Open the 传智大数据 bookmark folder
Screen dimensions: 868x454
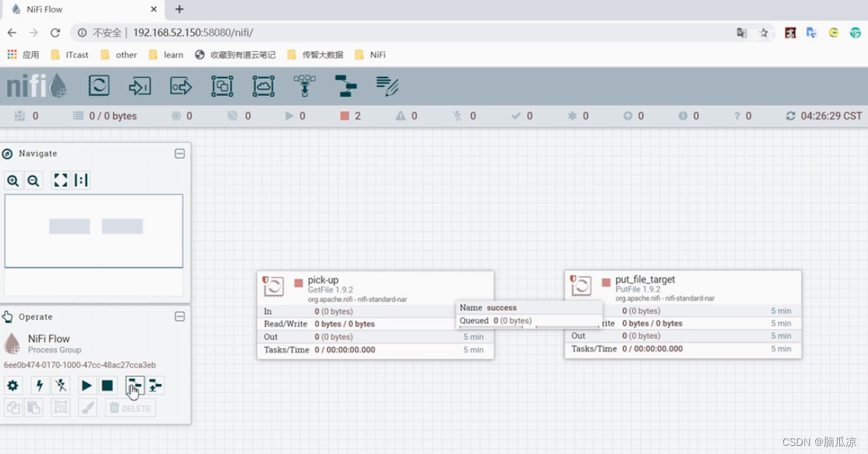click(x=315, y=55)
